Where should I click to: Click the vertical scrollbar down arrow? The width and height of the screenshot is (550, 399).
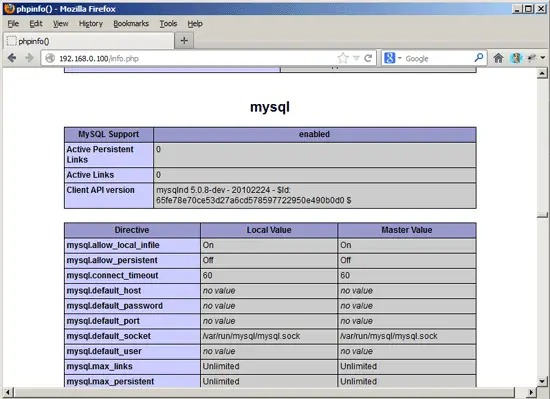click(x=542, y=381)
